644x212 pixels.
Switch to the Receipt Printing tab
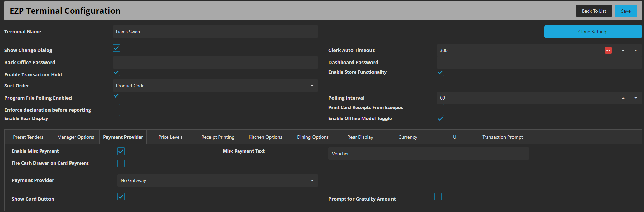pos(218,137)
